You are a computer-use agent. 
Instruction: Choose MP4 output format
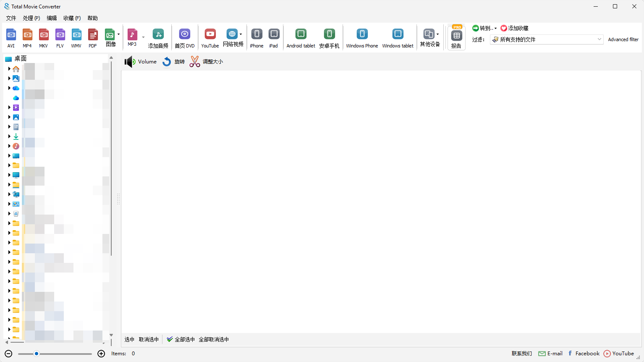pos(27,38)
